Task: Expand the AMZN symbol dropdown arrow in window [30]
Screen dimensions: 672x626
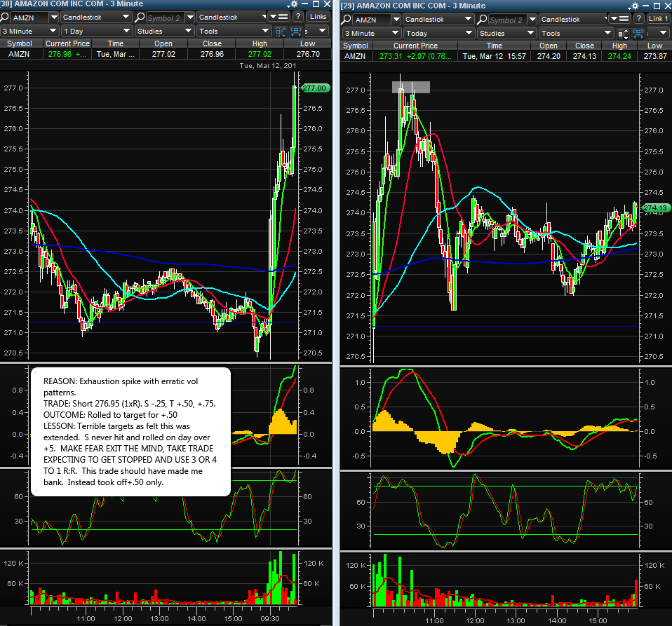Action: coord(53,17)
